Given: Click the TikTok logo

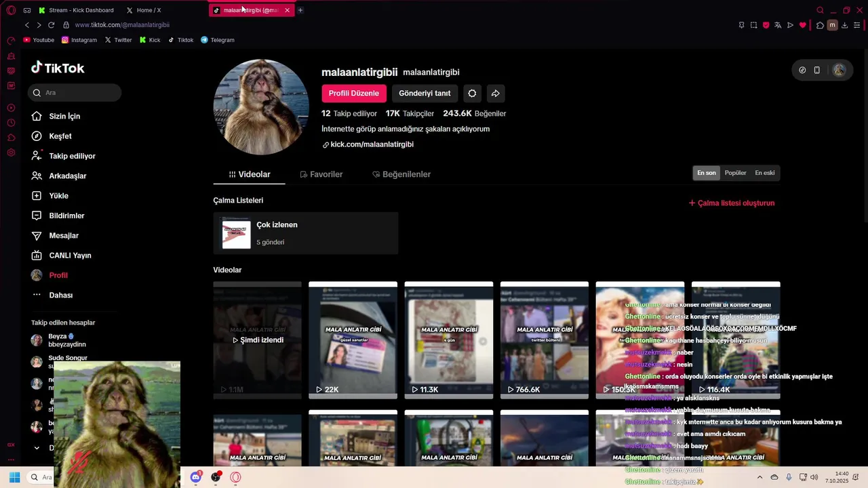Looking at the screenshot, I should 58,68.
